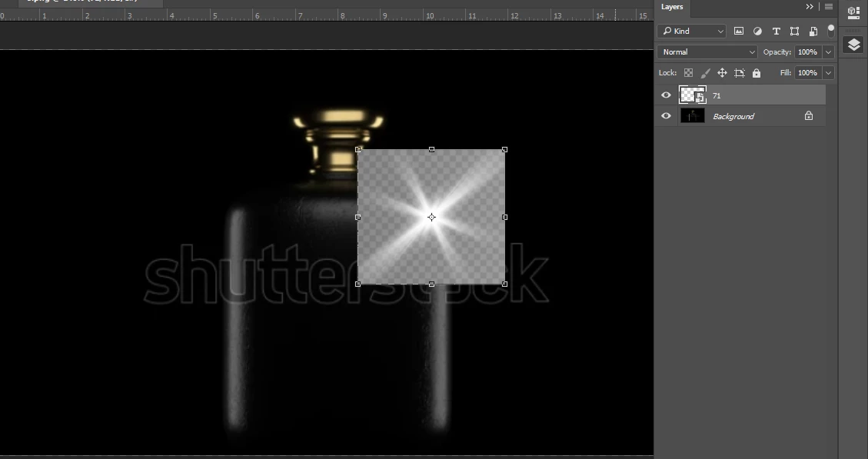Viewport: 868px width, 459px height.
Task: Lock image pixels brush icon
Action: (705, 72)
